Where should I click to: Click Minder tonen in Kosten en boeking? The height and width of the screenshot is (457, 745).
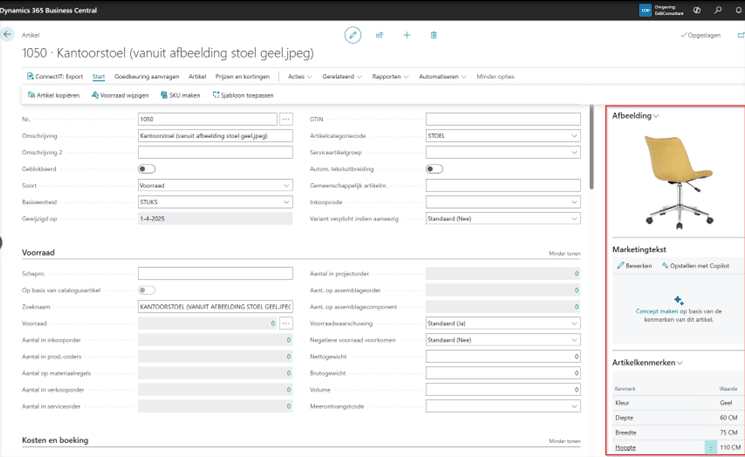pos(564,441)
